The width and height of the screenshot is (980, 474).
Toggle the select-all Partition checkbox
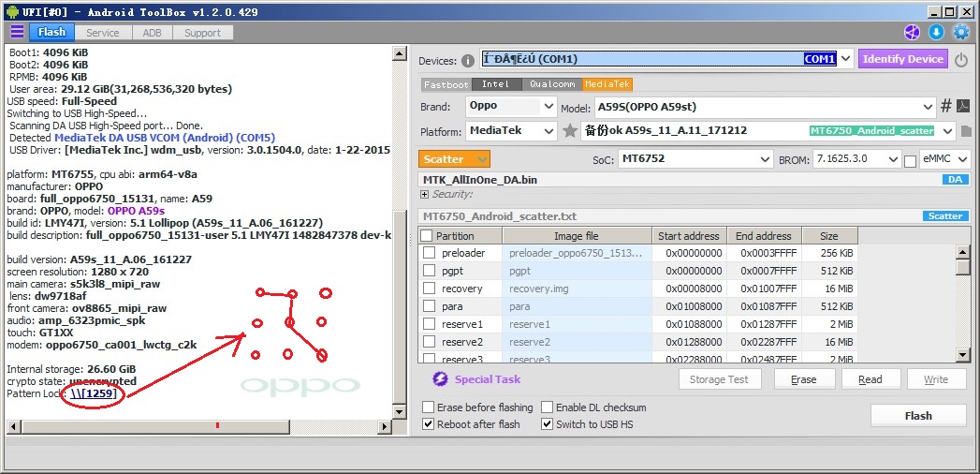(x=426, y=236)
